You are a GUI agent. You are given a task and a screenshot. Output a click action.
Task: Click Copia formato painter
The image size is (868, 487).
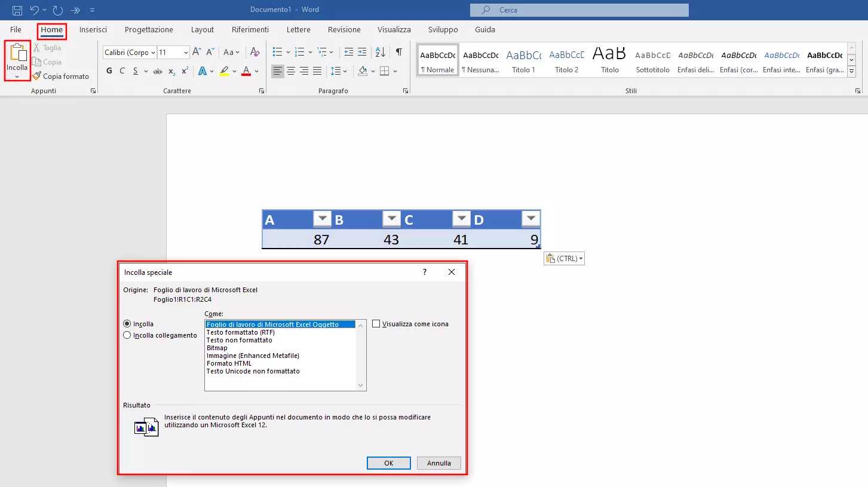(x=60, y=76)
